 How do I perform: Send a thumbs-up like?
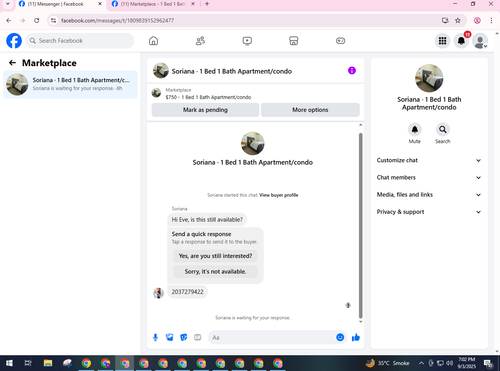356,337
